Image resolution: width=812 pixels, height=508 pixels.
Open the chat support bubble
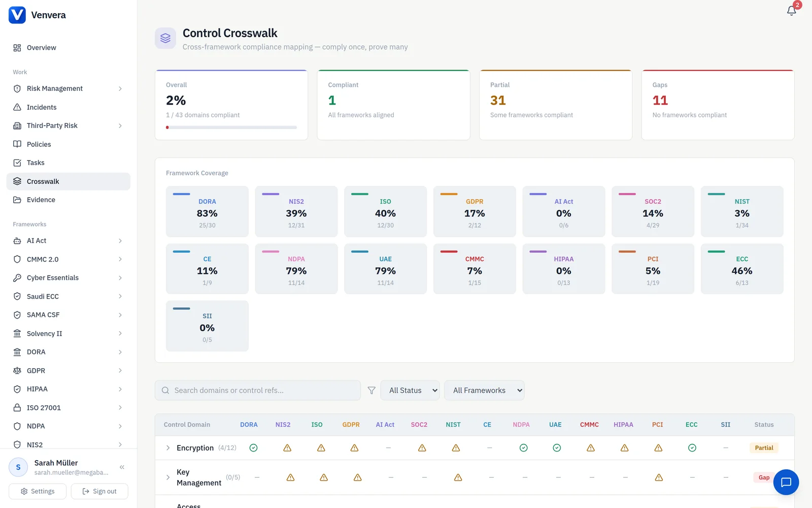click(786, 482)
